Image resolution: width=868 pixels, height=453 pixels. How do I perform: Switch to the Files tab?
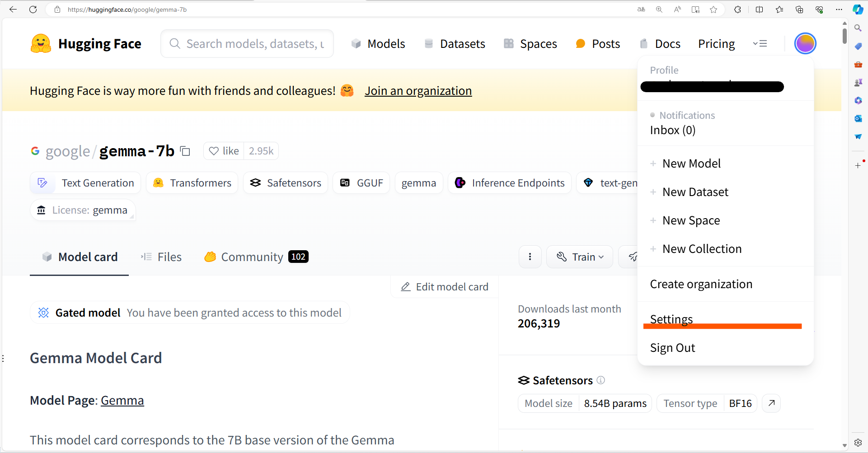[x=161, y=257]
